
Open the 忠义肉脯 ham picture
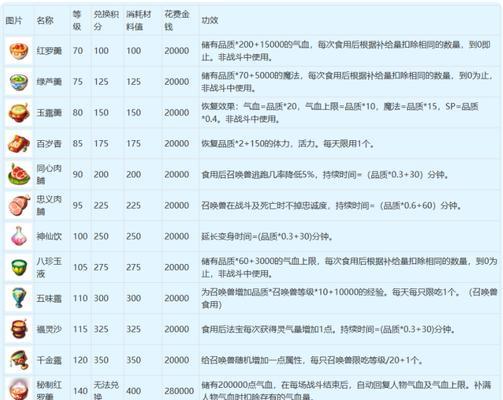tap(19, 206)
